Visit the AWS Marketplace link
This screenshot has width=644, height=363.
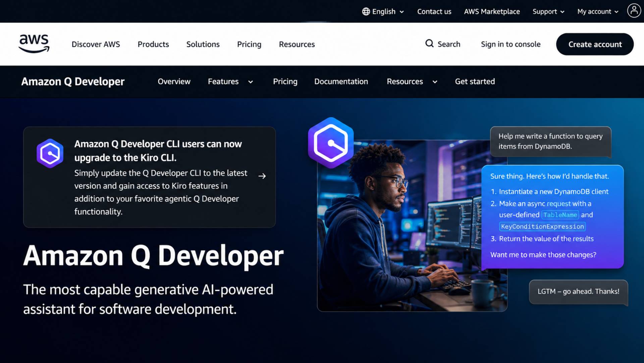point(492,11)
